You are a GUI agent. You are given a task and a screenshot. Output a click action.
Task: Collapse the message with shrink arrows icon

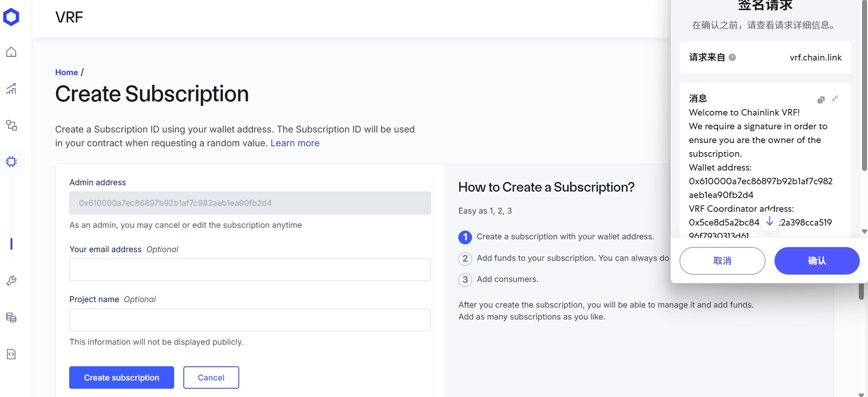(x=835, y=99)
